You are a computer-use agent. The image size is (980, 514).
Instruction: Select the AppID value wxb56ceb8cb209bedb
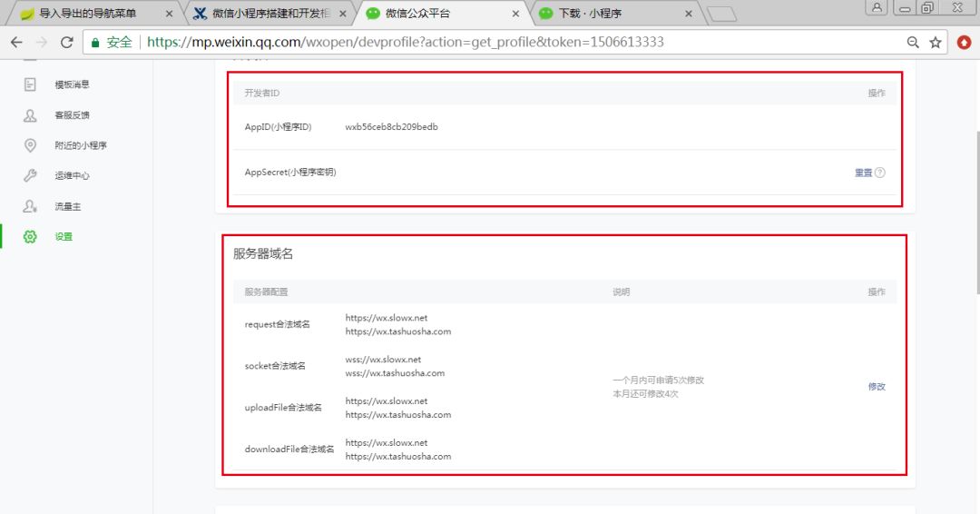pos(391,127)
